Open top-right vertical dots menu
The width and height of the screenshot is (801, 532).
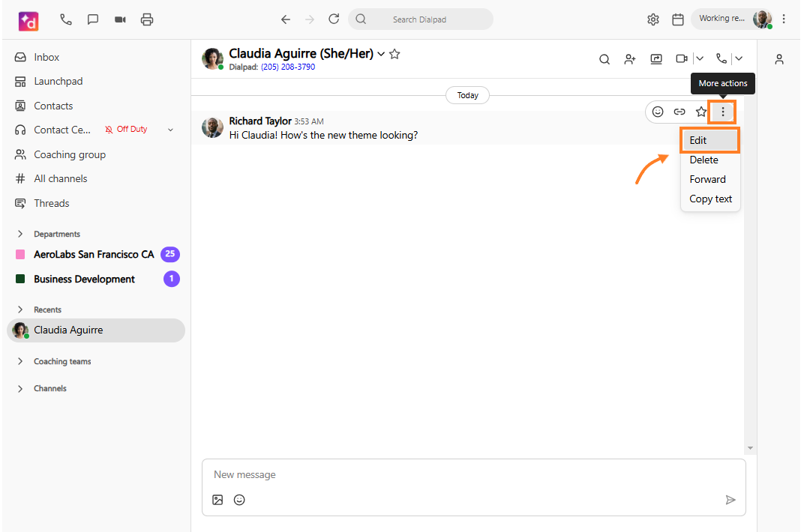(784, 19)
